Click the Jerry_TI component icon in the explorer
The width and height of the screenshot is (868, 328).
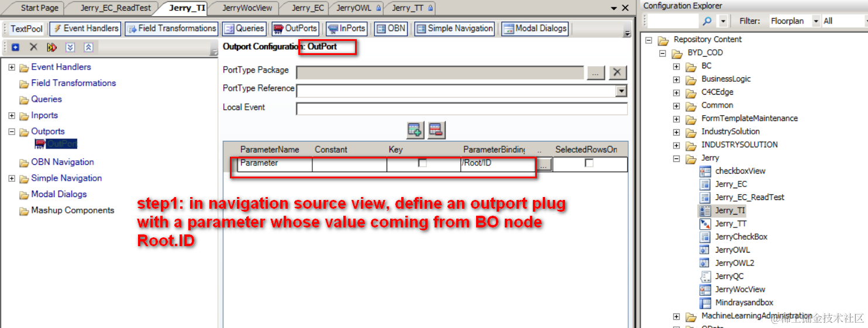click(x=705, y=210)
